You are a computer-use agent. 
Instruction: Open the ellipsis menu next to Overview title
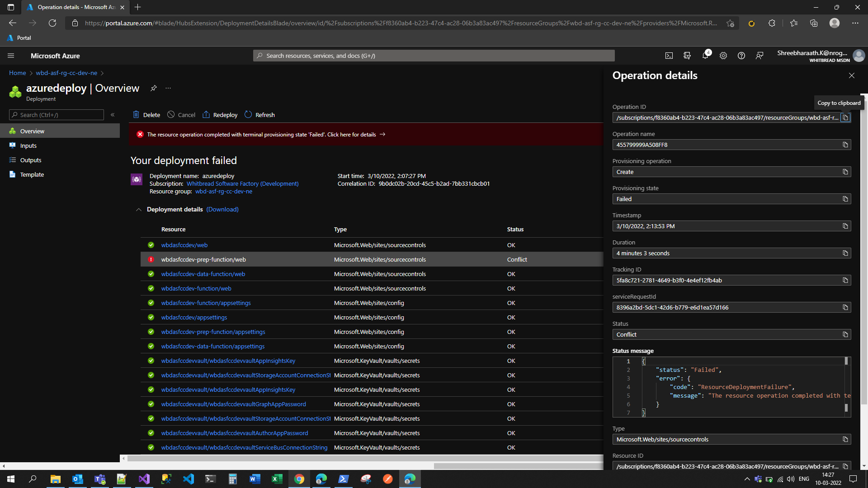[x=168, y=88]
